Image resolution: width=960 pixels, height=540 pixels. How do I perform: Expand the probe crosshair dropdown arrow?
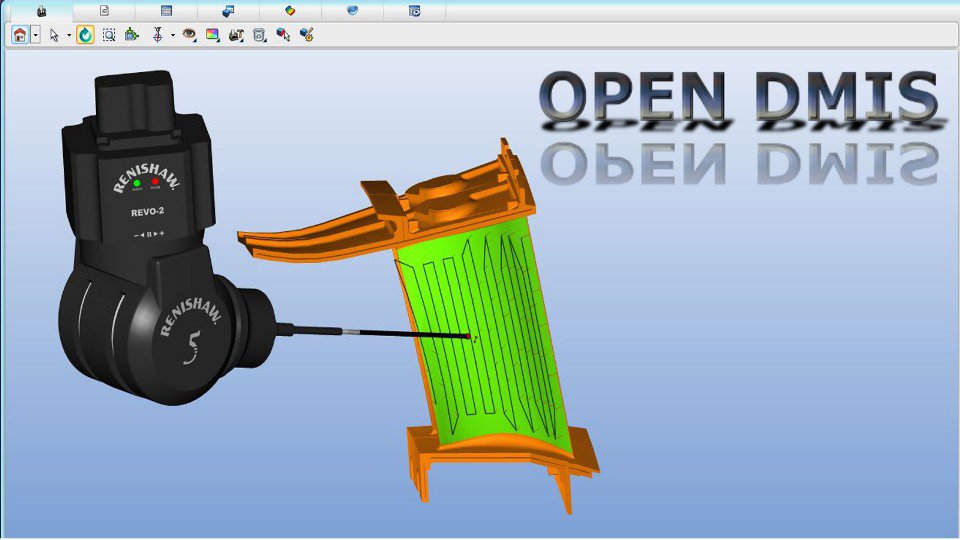click(x=173, y=36)
